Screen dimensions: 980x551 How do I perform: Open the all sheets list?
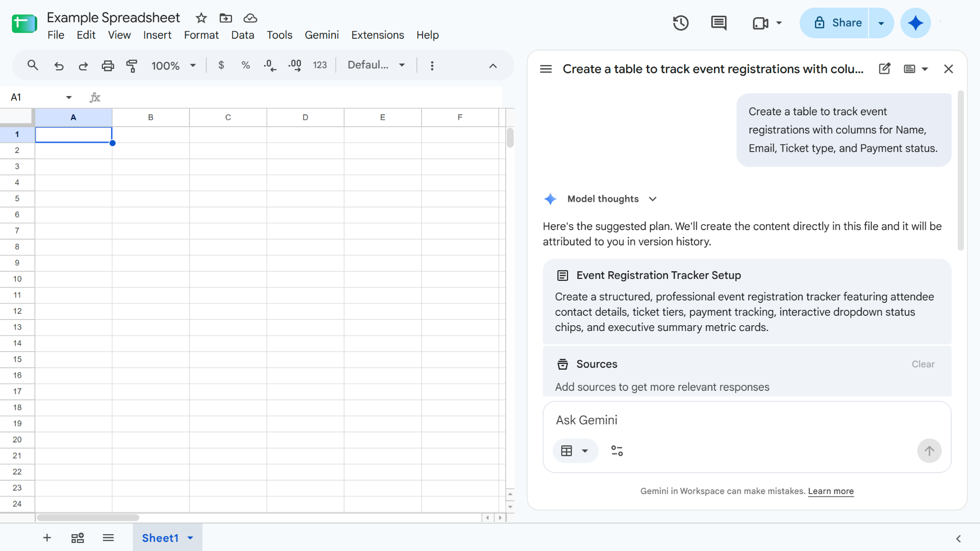click(x=108, y=538)
